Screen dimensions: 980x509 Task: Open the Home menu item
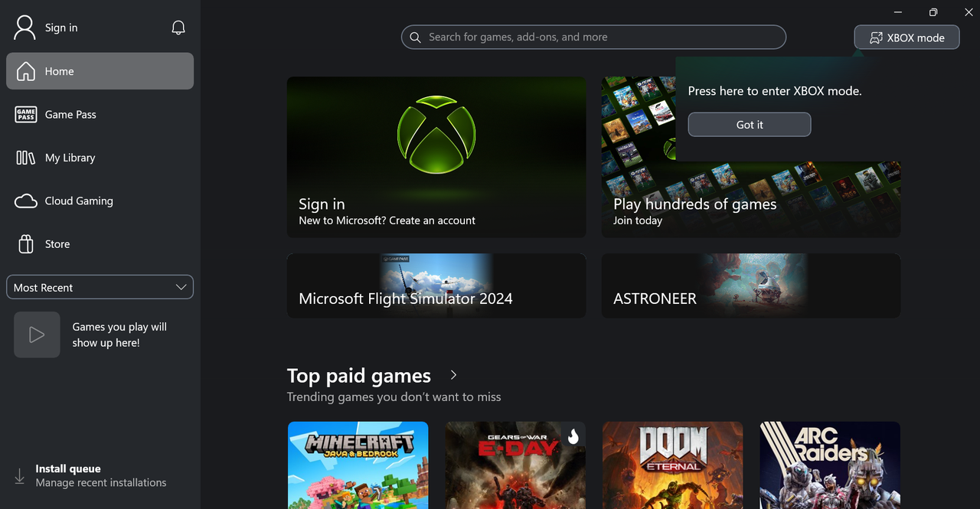click(100, 71)
